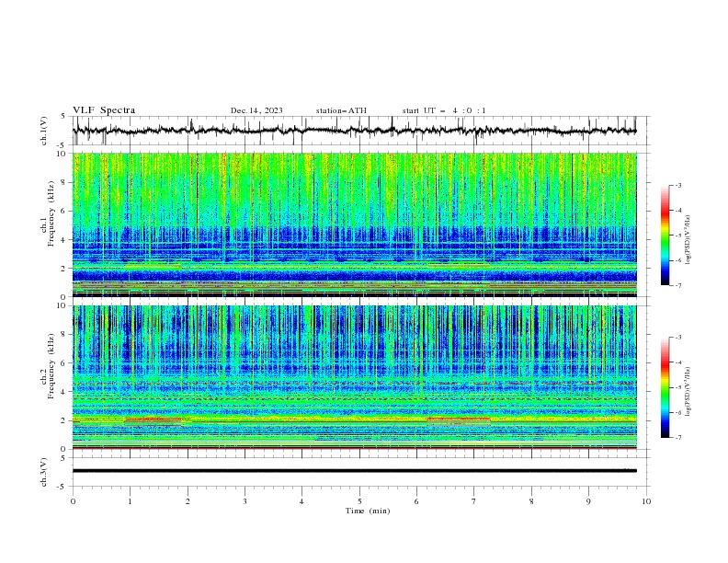
Task: Click the ch.2 red 2 kHz band near minute 7
Action: click(459, 419)
